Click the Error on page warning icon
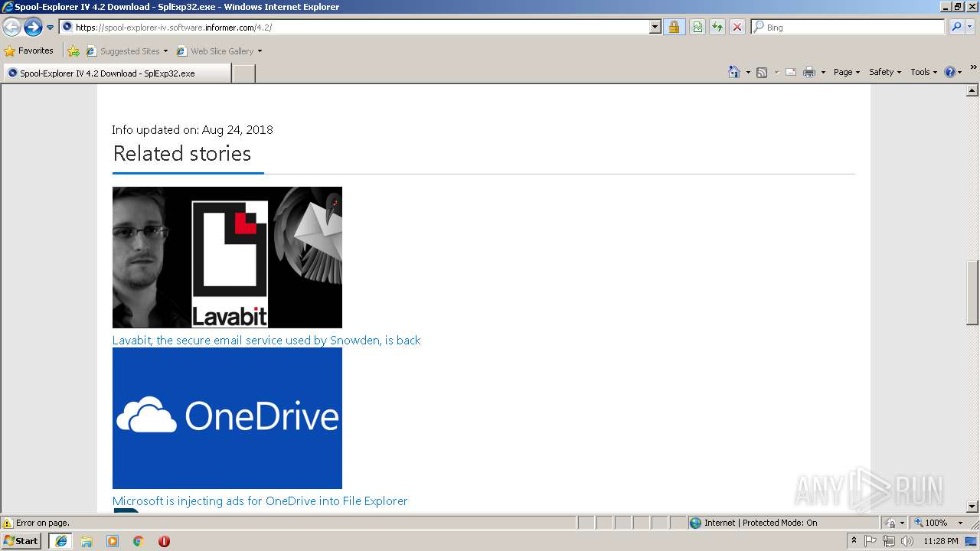Screen dimensions: 980x551 pos(8,523)
